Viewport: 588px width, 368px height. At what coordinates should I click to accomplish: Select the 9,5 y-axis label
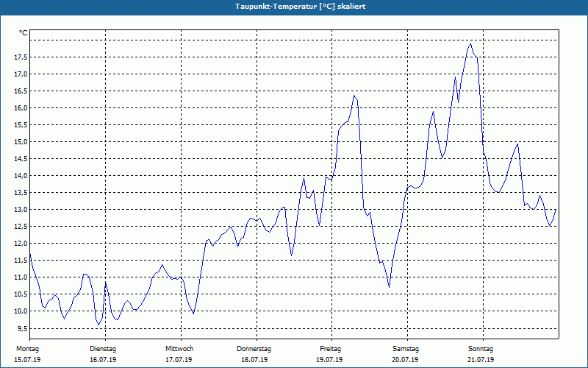22,328
